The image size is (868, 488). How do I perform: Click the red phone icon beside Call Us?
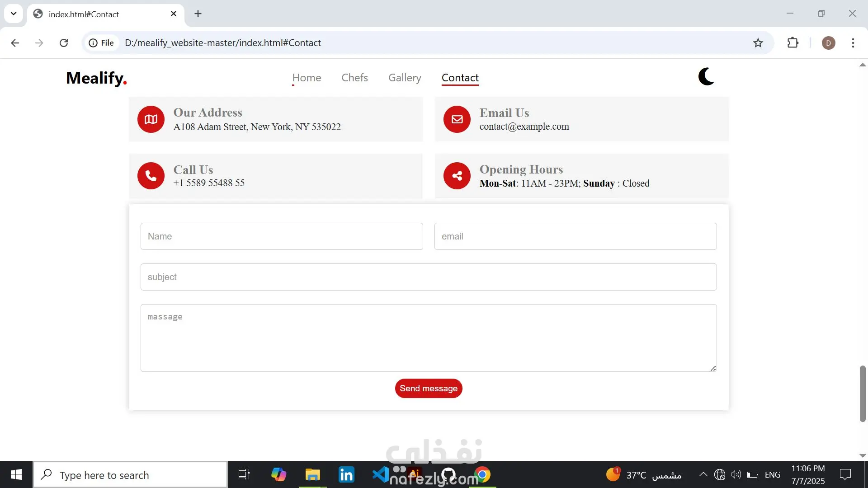coord(151,176)
